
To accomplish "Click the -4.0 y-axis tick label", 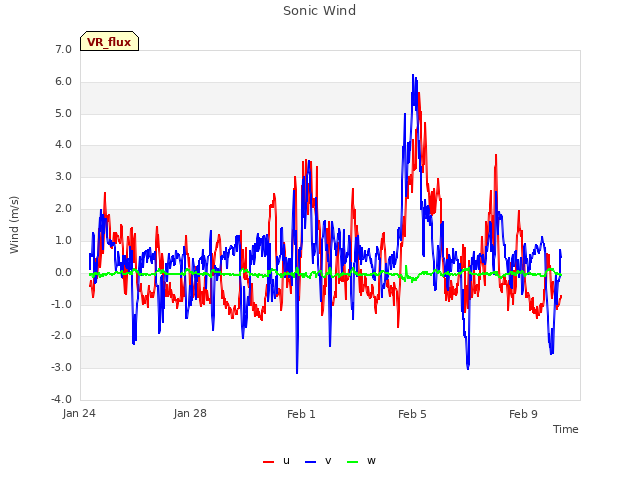I will tap(61, 399).
